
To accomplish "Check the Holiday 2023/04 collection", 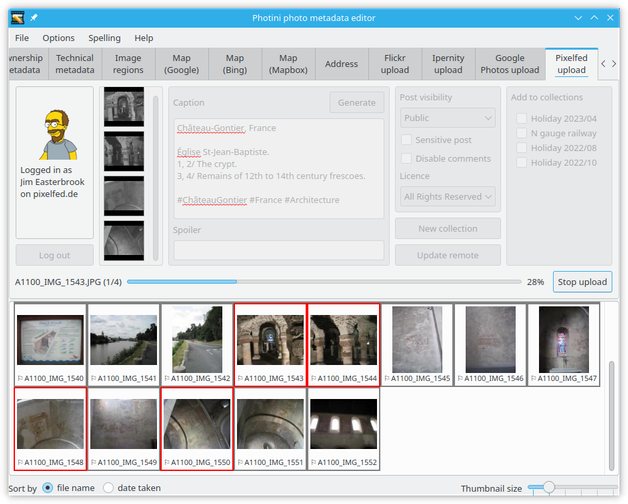I will tap(521, 119).
